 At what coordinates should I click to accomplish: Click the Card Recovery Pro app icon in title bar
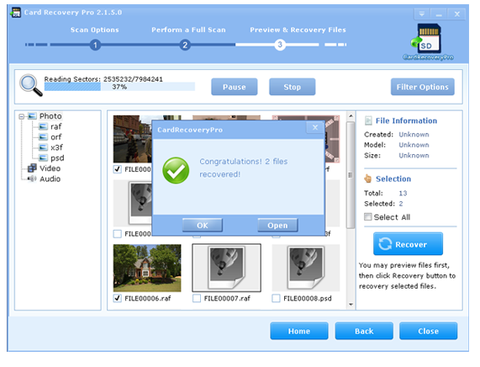click(x=16, y=13)
